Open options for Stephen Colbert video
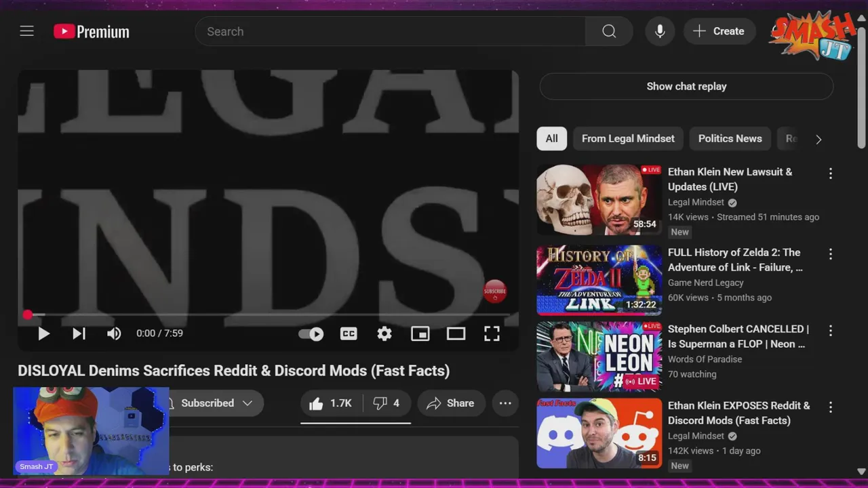868x488 pixels. pyautogui.click(x=830, y=331)
